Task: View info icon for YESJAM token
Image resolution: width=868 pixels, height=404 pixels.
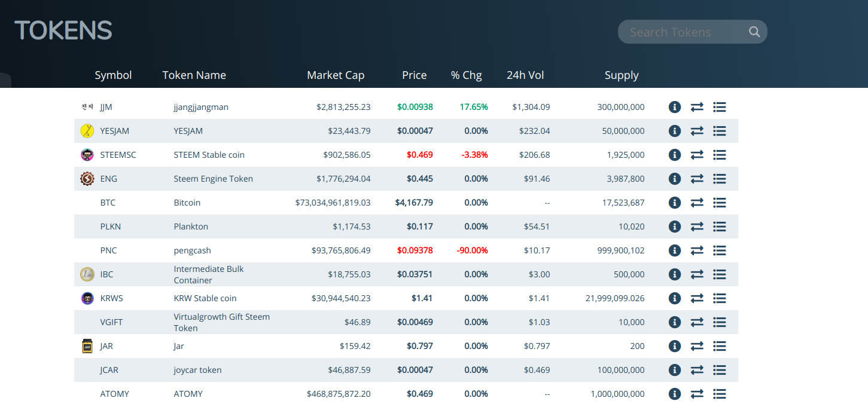Action: [675, 131]
